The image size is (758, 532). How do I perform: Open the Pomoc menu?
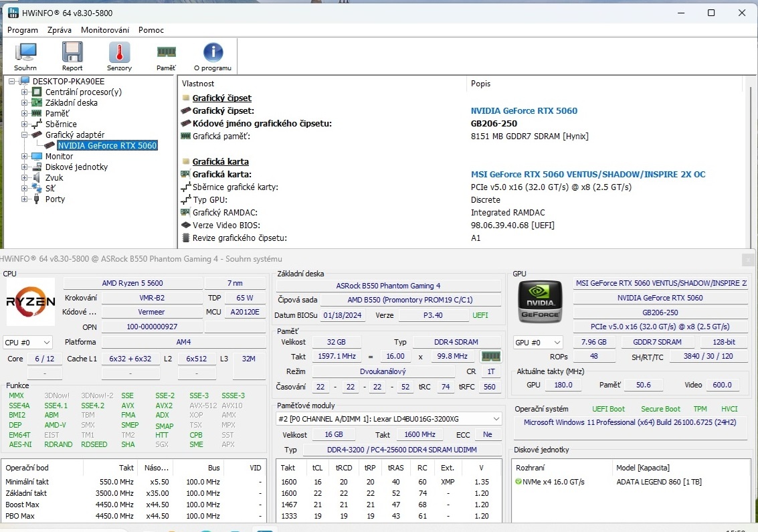tap(151, 30)
